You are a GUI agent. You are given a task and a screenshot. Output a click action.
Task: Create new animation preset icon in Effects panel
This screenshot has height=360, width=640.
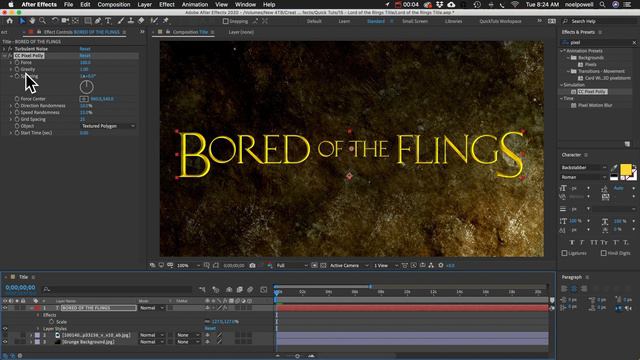[627, 144]
